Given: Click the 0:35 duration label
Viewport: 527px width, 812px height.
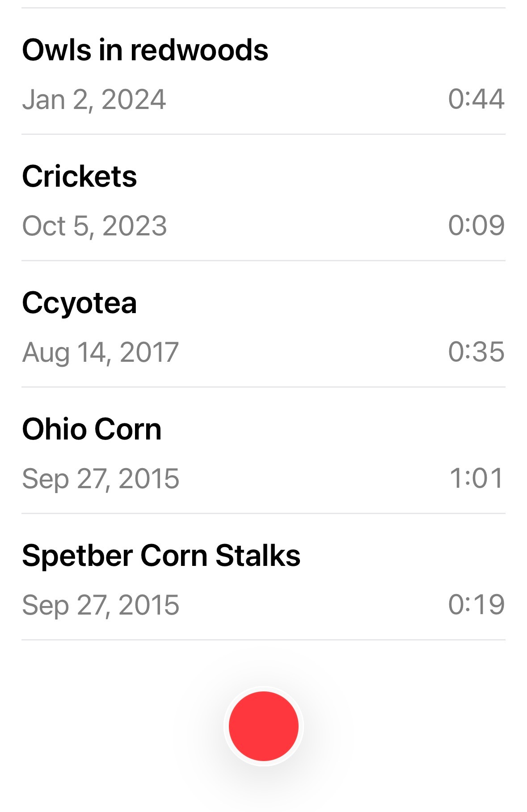Looking at the screenshot, I should (x=476, y=352).
